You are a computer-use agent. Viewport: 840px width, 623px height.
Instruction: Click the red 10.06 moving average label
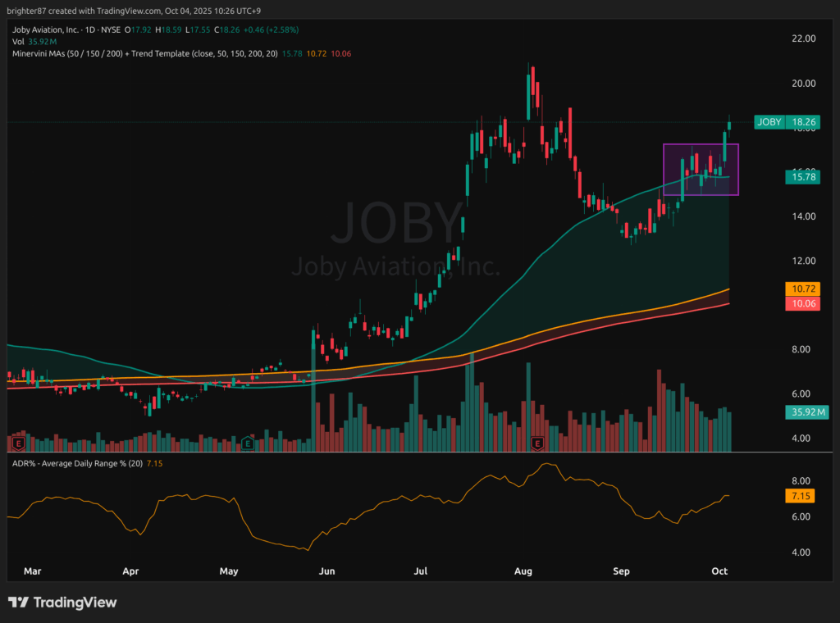(x=801, y=303)
